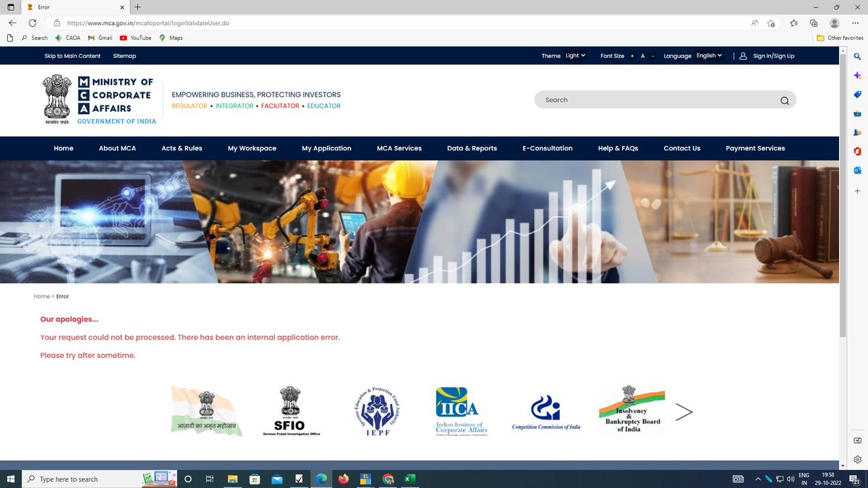
Task: Click the Edge browser profile avatar
Action: tap(835, 23)
